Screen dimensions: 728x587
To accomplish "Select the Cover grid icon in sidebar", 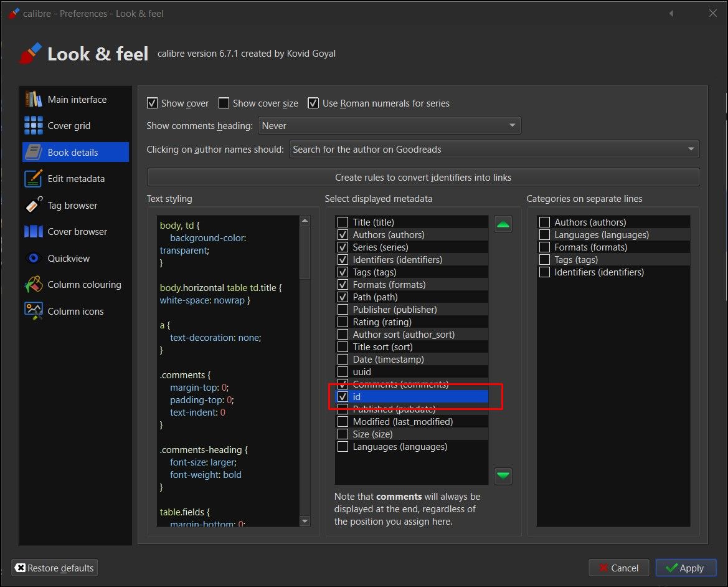I will click(x=33, y=125).
